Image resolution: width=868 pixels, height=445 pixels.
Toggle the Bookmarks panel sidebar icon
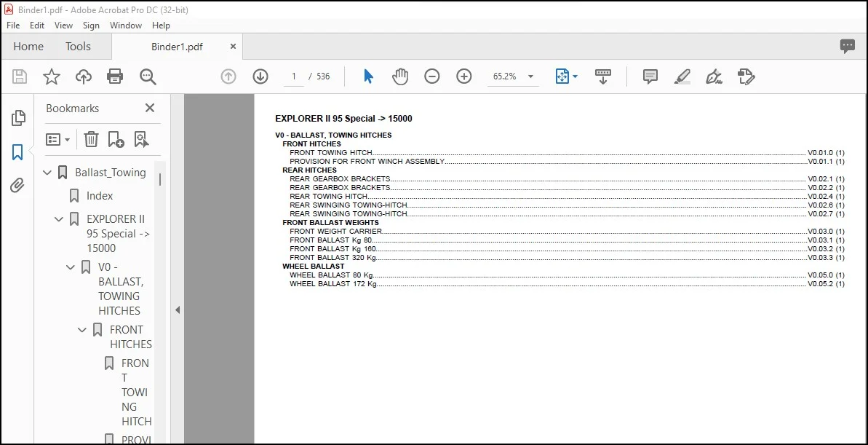click(17, 151)
